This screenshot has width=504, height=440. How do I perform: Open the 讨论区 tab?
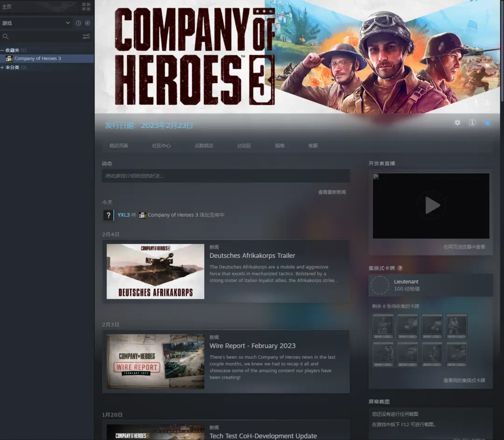pyautogui.click(x=244, y=146)
